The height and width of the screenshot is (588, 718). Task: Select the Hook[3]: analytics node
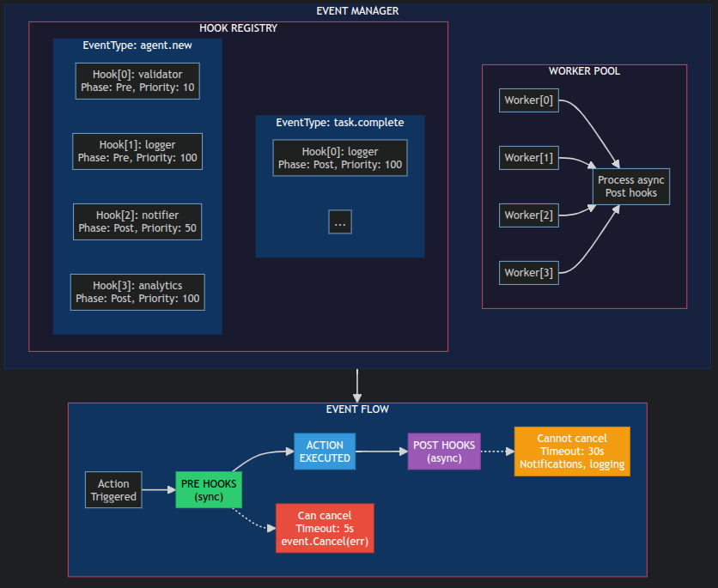[137, 292]
